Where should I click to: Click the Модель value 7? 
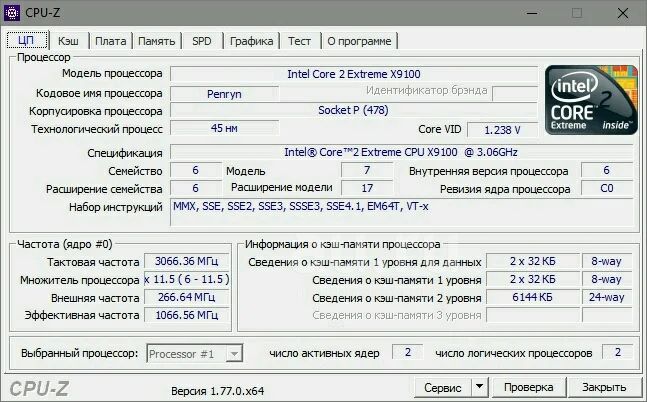click(367, 170)
